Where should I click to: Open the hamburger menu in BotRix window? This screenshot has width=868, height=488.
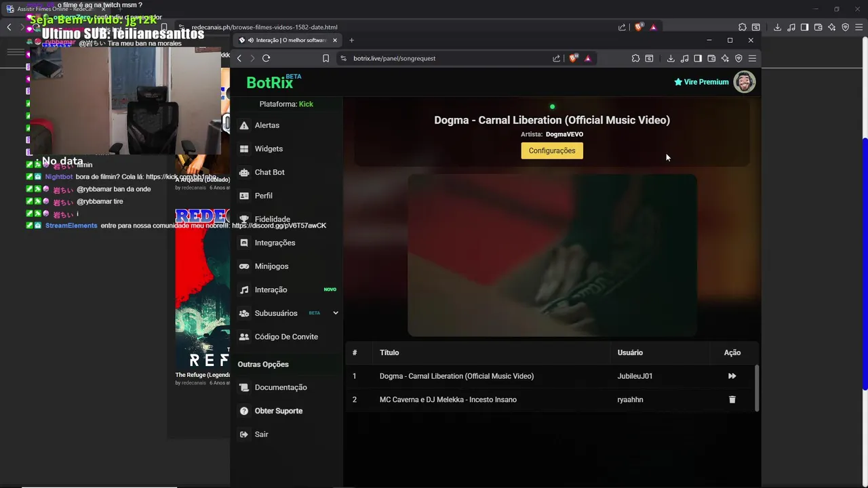(x=752, y=58)
